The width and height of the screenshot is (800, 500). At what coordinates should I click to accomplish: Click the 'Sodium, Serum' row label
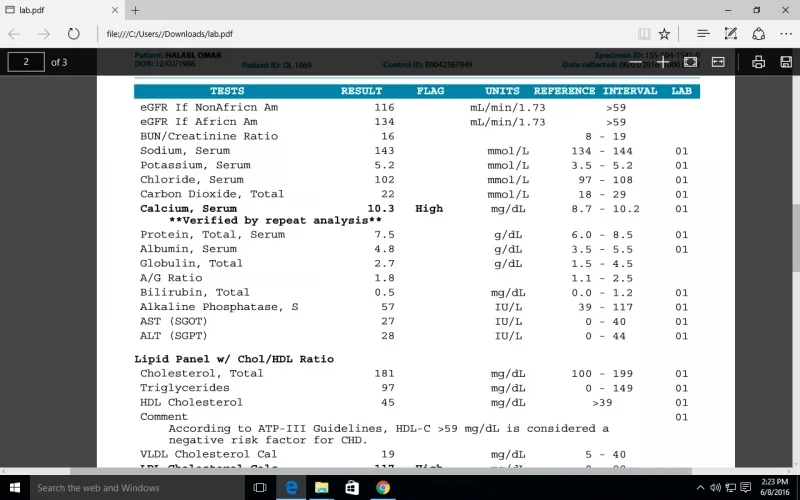(x=185, y=151)
